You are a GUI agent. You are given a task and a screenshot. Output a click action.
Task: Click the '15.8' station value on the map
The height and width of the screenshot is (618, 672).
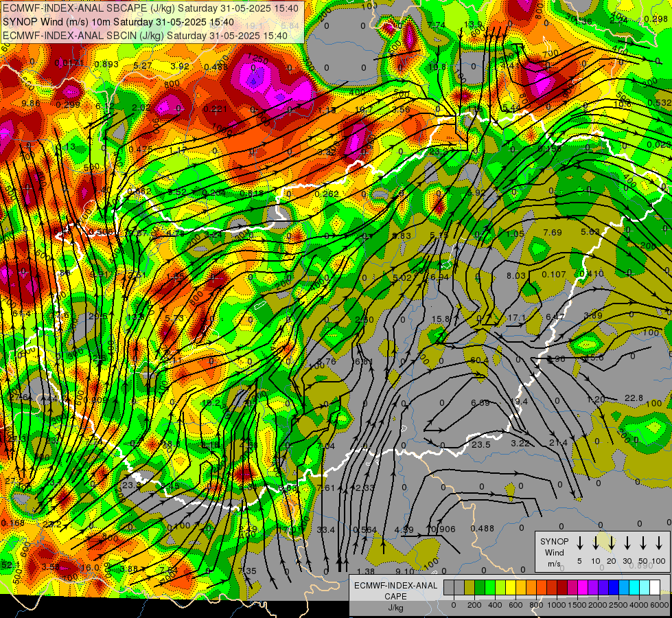pos(441,319)
